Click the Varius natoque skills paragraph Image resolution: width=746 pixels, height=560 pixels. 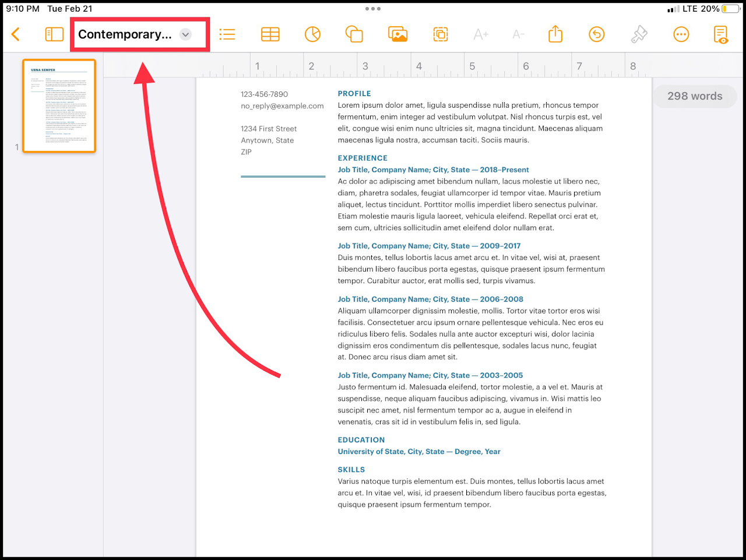point(472,493)
